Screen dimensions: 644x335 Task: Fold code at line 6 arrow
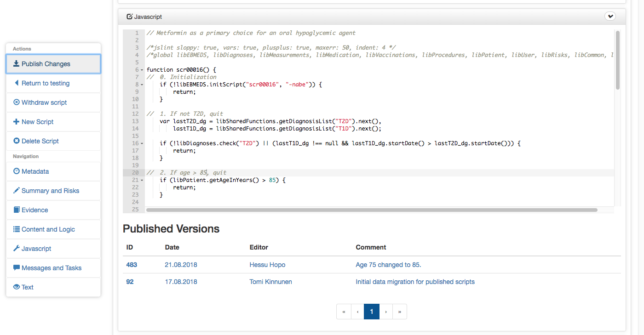(x=142, y=70)
